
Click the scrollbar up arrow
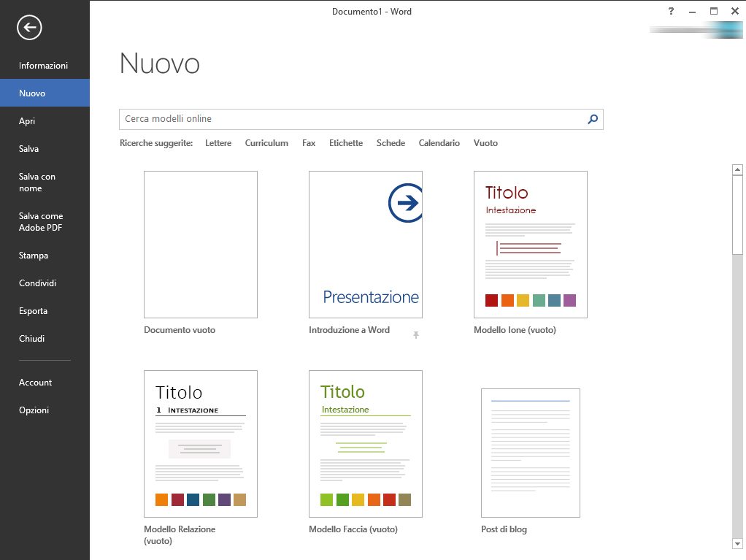(x=737, y=170)
